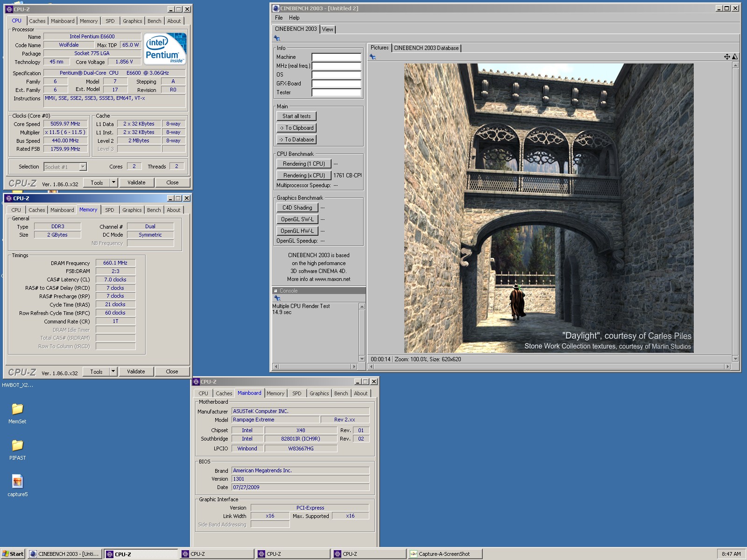Open Tools dropdown arrow in CPU window
Screen dimensions: 747x560
(113, 182)
